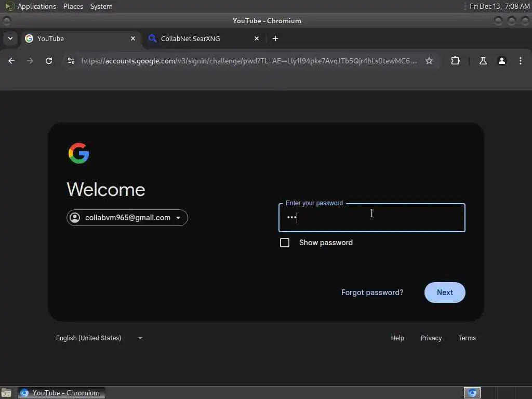Bookmark this page with the star icon
532x399 pixels.
[x=429, y=61]
